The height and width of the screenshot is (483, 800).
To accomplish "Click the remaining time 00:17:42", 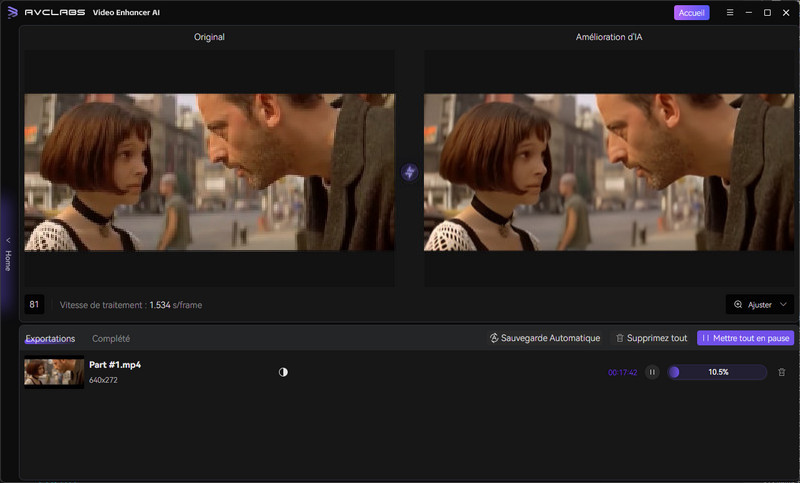I will pos(622,372).
